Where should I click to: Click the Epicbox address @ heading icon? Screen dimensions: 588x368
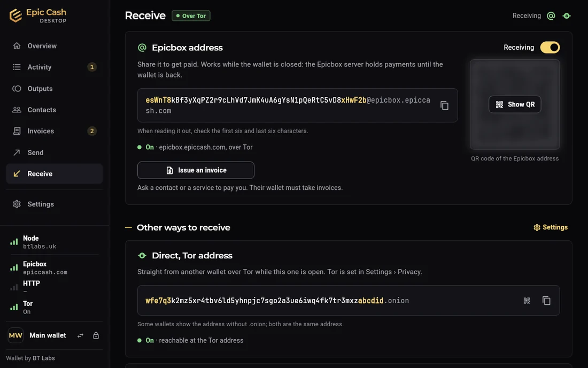point(142,48)
